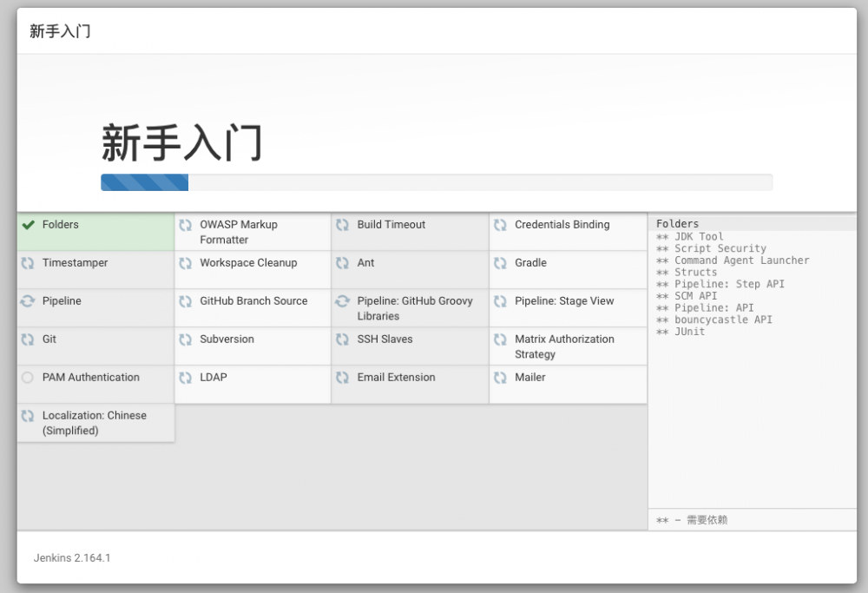Click the spinner icon next to Build Timeout
The width and height of the screenshot is (868, 593).
pos(342,224)
